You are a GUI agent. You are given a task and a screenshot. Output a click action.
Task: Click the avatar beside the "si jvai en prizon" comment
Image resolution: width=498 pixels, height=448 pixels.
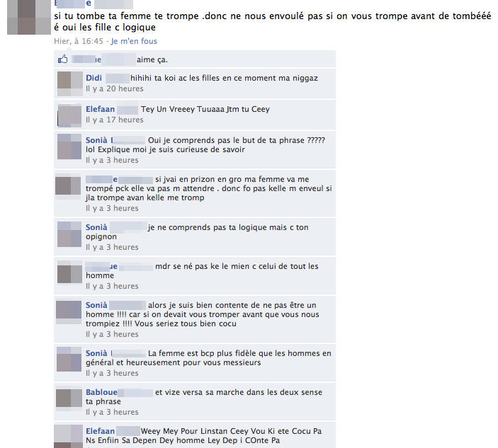tap(68, 186)
